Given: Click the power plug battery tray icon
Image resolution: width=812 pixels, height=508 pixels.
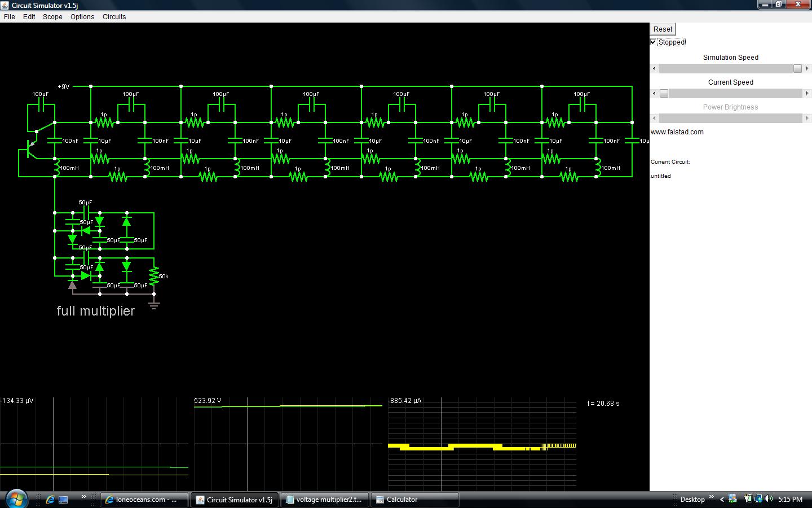Looking at the screenshot, I should pos(749,499).
